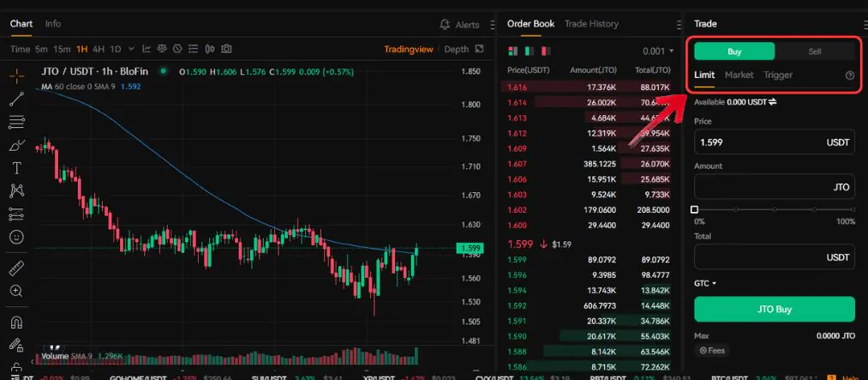Screen dimensions: 868x380
Task: Click the clock timezone icon in chart toolbar
Action: coord(177,49)
